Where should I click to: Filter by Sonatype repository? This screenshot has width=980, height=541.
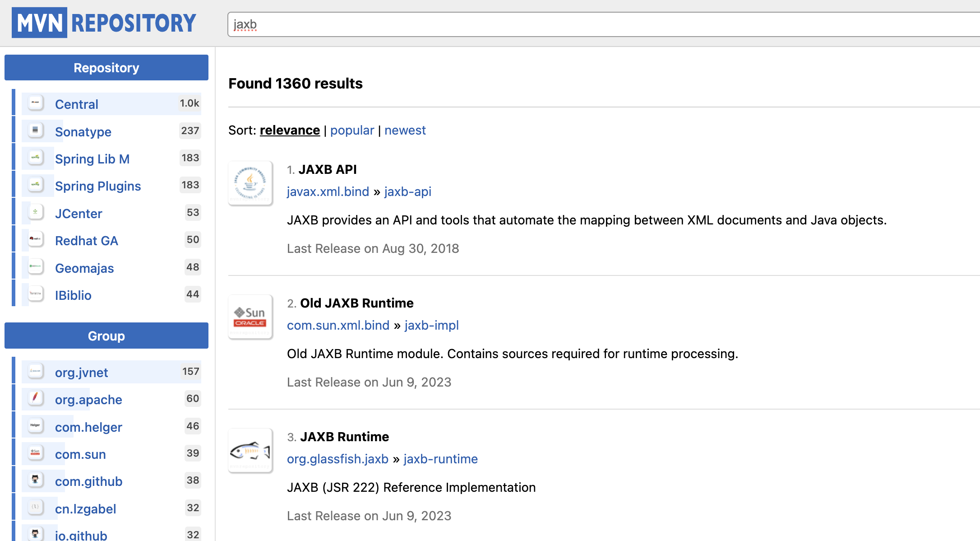coord(83,132)
